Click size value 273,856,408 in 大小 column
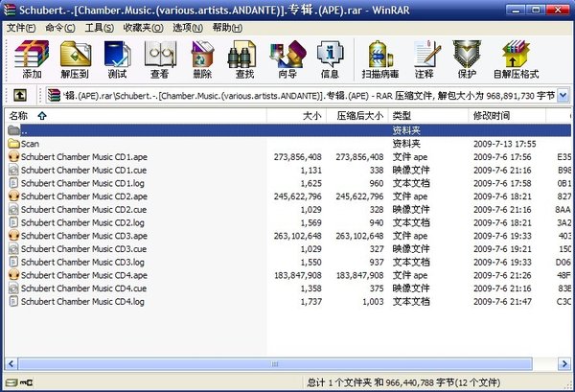The width and height of the screenshot is (575, 392). click(x=297, y=157)
